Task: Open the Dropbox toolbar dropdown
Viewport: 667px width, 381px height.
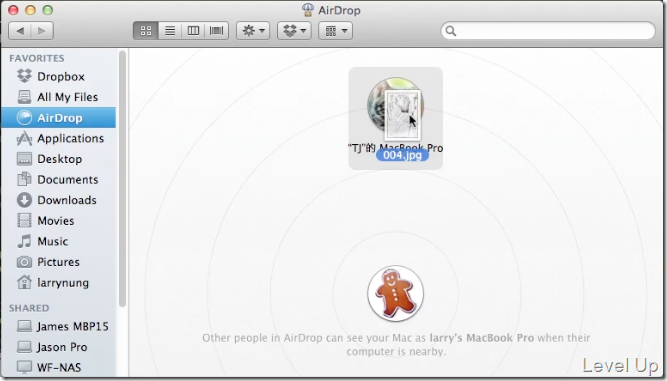Action: 294,31
